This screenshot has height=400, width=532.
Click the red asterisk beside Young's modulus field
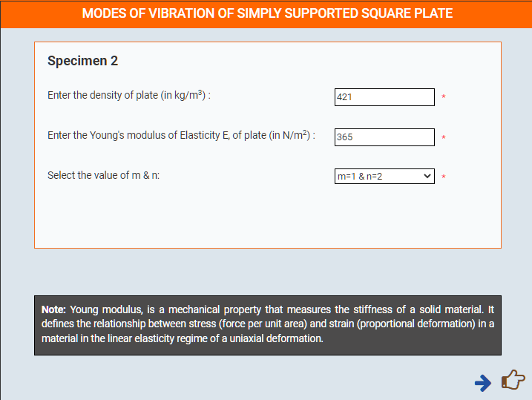[x=444, y=137]
